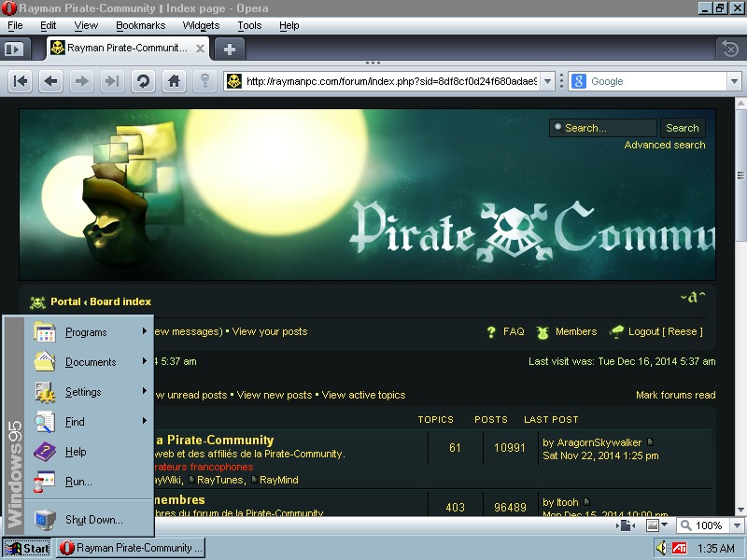Open the Tools menu
747x560 pixels.
click(x=249, y=25)
